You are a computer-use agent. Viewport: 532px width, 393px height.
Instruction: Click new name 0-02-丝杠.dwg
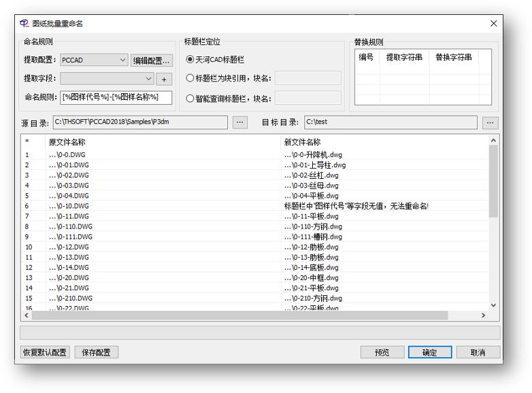[312, 175]
